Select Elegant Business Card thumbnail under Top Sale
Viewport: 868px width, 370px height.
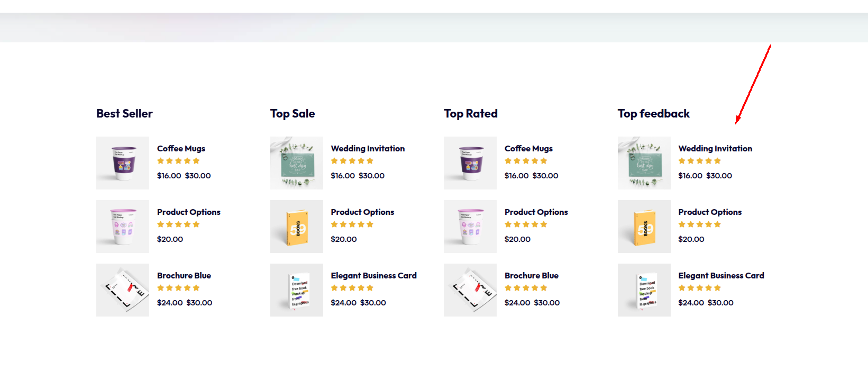pyautogui.click(x=297, y=290)
